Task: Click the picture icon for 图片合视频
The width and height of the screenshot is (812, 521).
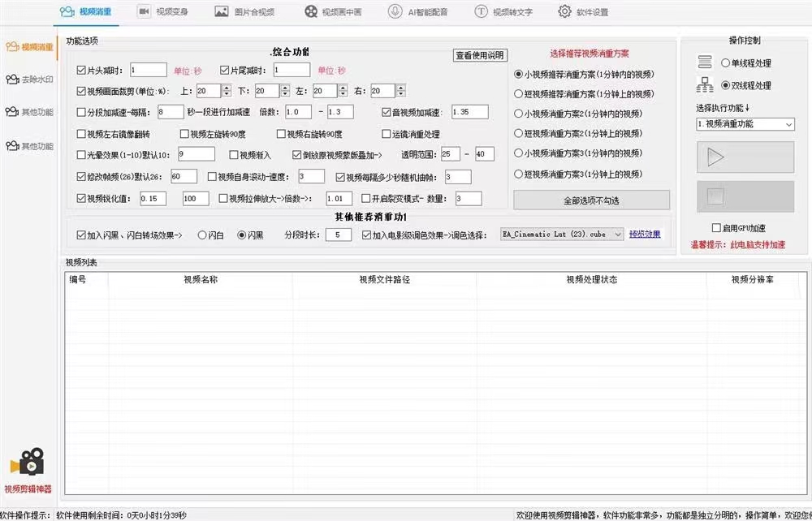Action: pyautogui.click(x=221, y=12)
